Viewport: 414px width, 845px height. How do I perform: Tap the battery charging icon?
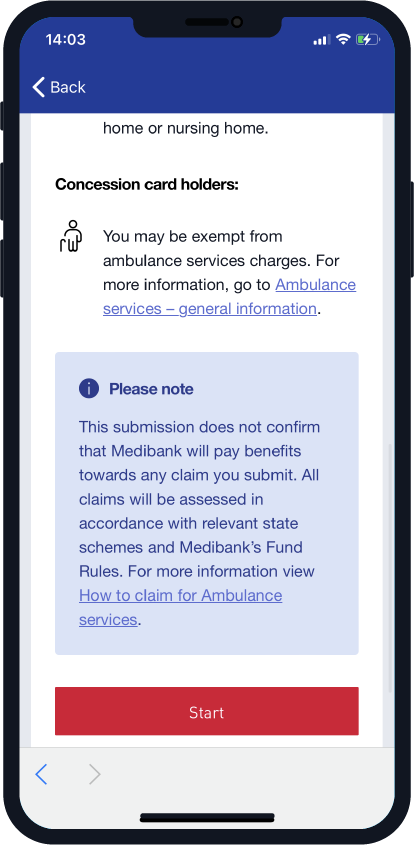(x=368, y=39)
